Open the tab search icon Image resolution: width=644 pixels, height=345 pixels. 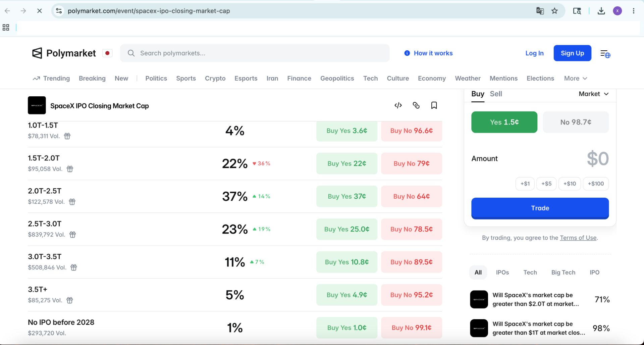pos(577,11)
